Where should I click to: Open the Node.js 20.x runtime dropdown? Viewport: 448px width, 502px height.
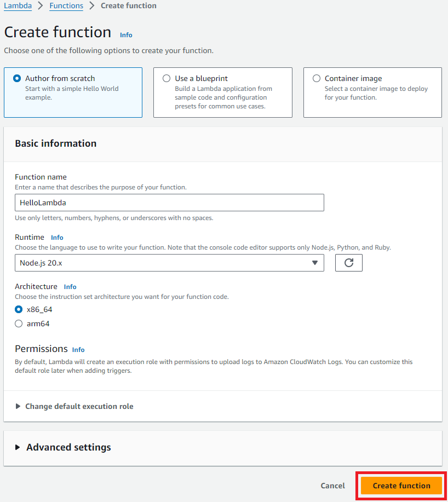[169, 263]
